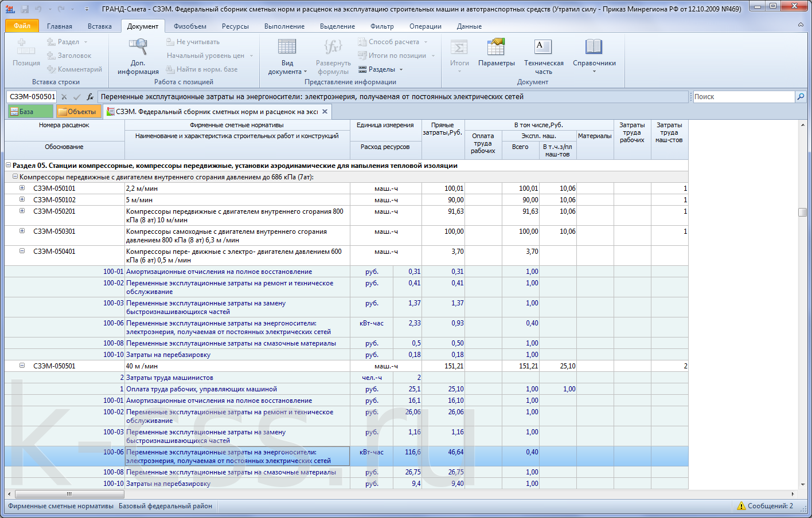The height and width of the screenshot is (518, 812).
Task: Click the Undo icon in title bar
Action: 38,9
